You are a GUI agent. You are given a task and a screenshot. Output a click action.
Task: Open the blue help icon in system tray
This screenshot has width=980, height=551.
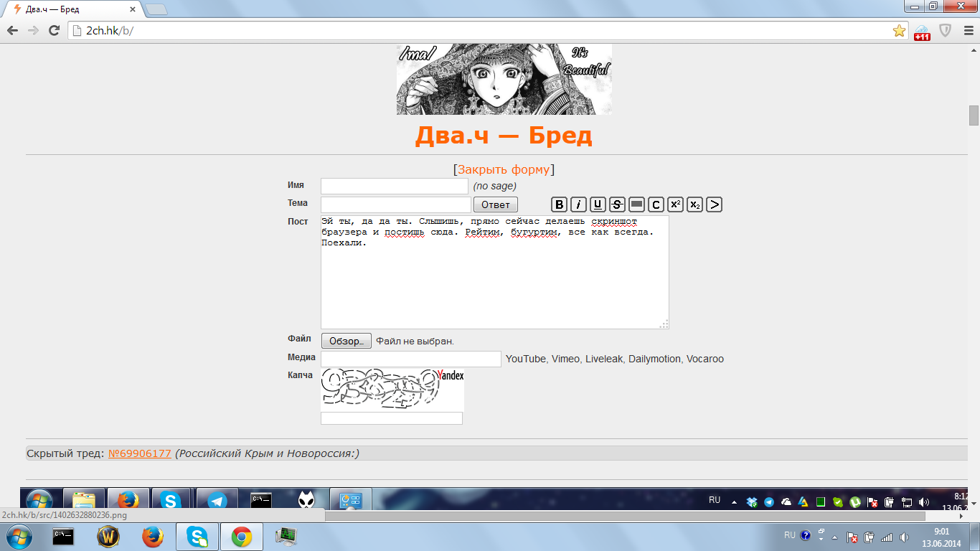click(805, 535)
